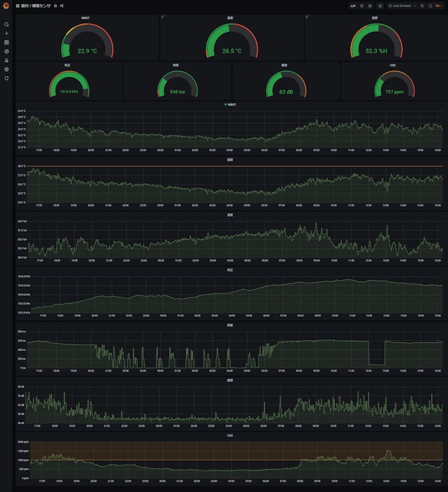Toggle cycle view mode monitor icon
Image resolution: width=448 pixels, height=492 pixels.
click(380, 6)
